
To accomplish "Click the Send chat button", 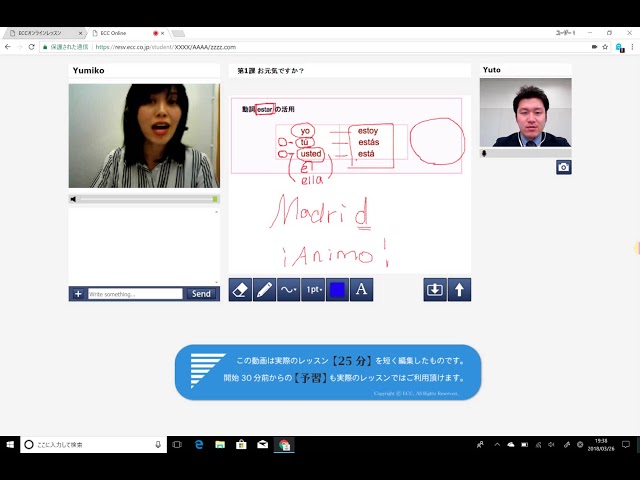I will 201,294.
